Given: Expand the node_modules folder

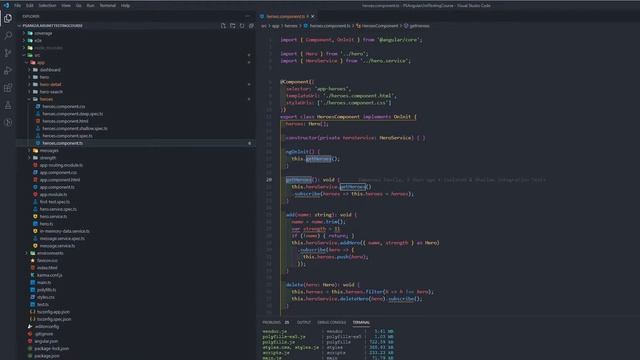Looking at the screenshot, I should 48,48.
